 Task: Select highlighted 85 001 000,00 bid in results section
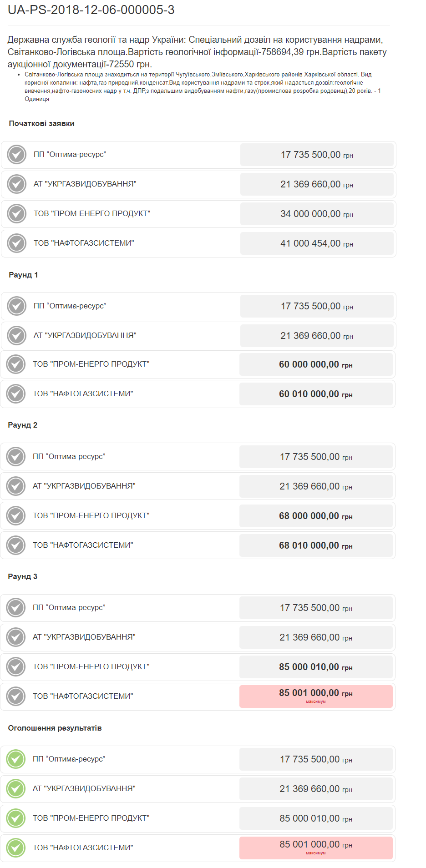316,848
